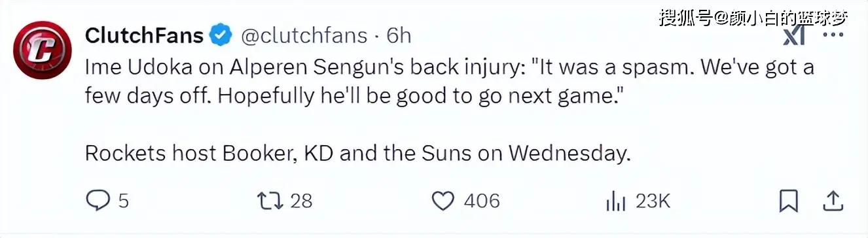Click the Sohu watermark text at top right
This screenshot has height=238, width=868.
(x=751, y=17)
